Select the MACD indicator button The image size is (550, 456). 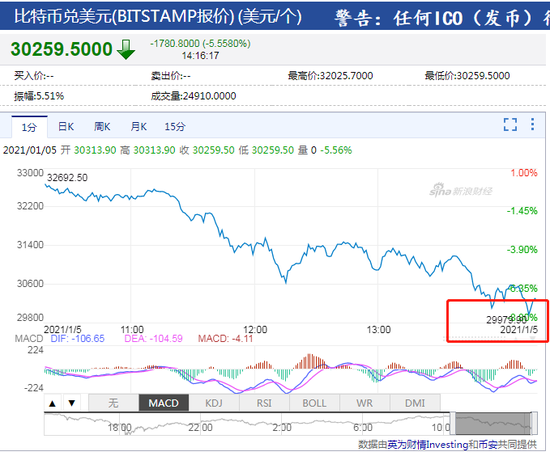click(164, 403)
